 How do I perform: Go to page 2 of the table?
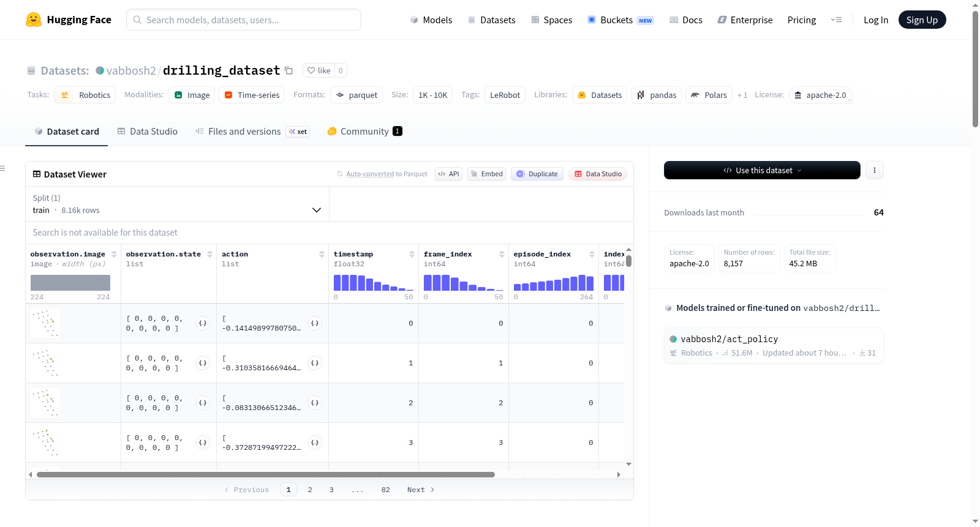click(310, 490)
